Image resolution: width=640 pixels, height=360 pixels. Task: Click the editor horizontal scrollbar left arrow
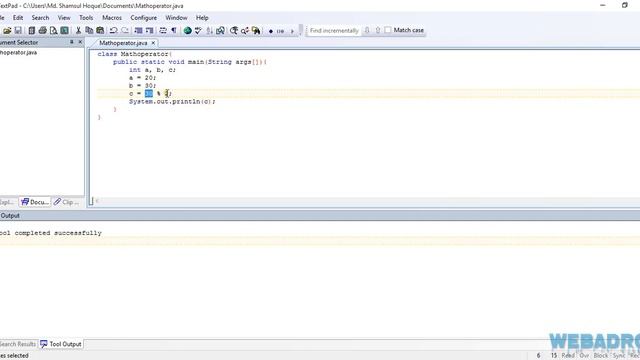pyautogui.click(x=97, y=201)
